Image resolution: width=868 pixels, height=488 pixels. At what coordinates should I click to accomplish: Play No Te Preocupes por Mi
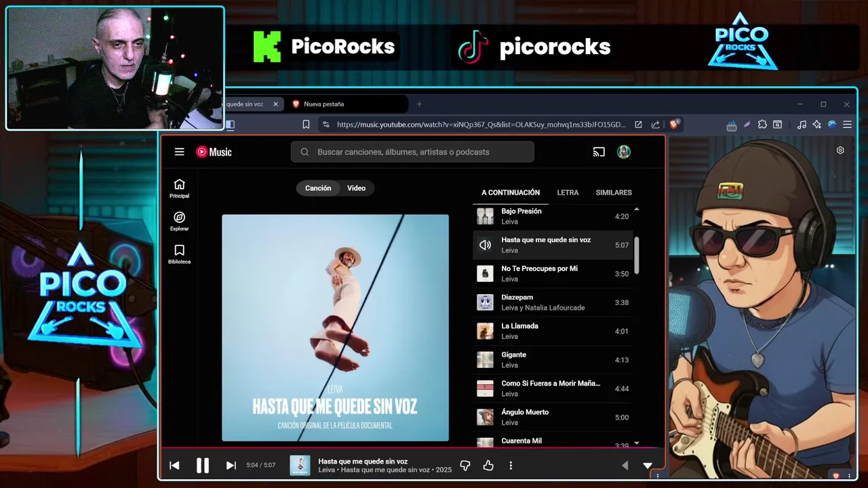coord(553,274)
